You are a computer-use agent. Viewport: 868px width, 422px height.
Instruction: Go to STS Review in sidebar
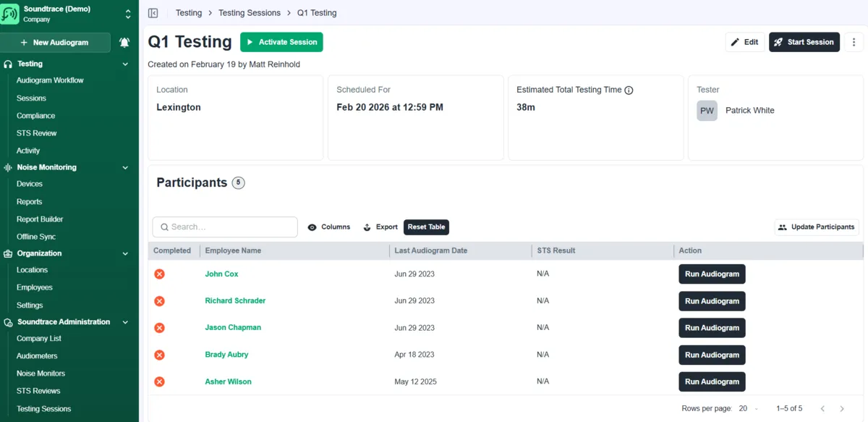36,133
